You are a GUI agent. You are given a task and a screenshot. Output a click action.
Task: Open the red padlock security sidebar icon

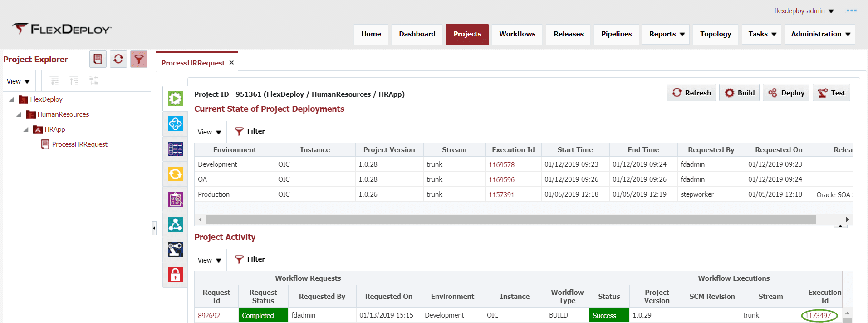coord(176,274)
